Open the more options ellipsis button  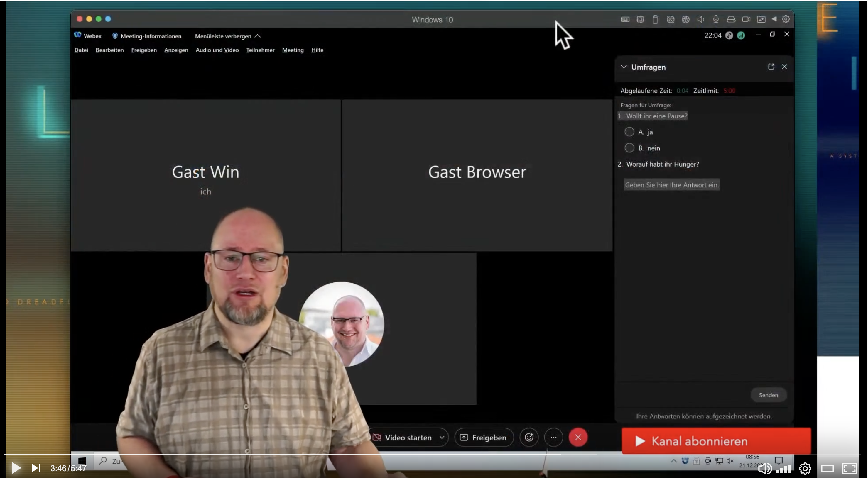click(553, 437)
